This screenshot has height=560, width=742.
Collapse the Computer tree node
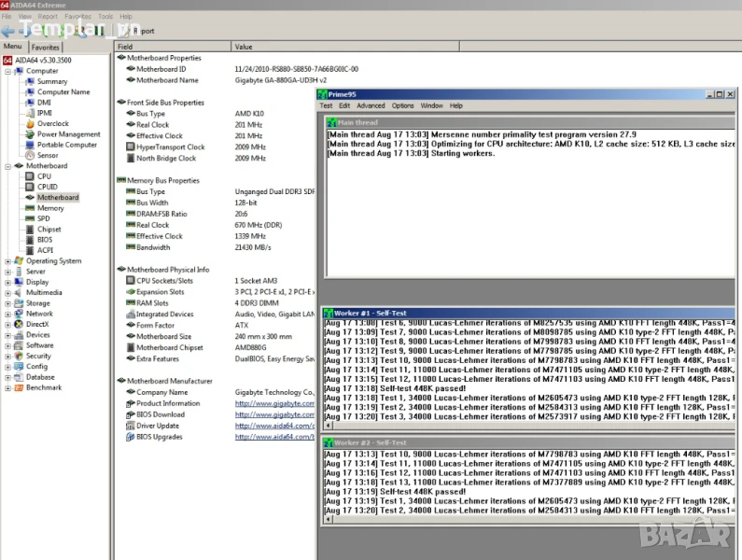[7, 71]
